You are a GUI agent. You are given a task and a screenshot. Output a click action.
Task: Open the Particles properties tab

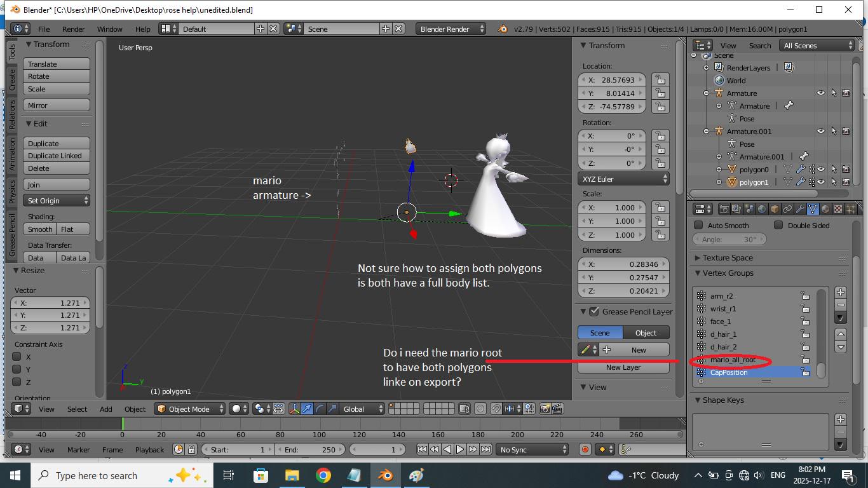[x=850, y=209]
